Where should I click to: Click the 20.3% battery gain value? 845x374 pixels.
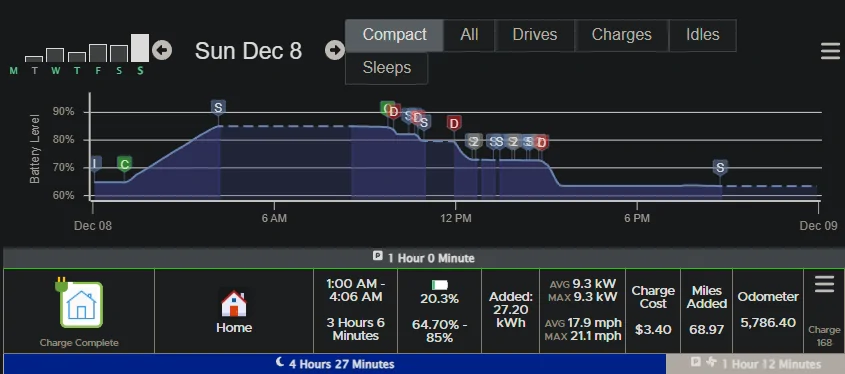pos(439,299)
